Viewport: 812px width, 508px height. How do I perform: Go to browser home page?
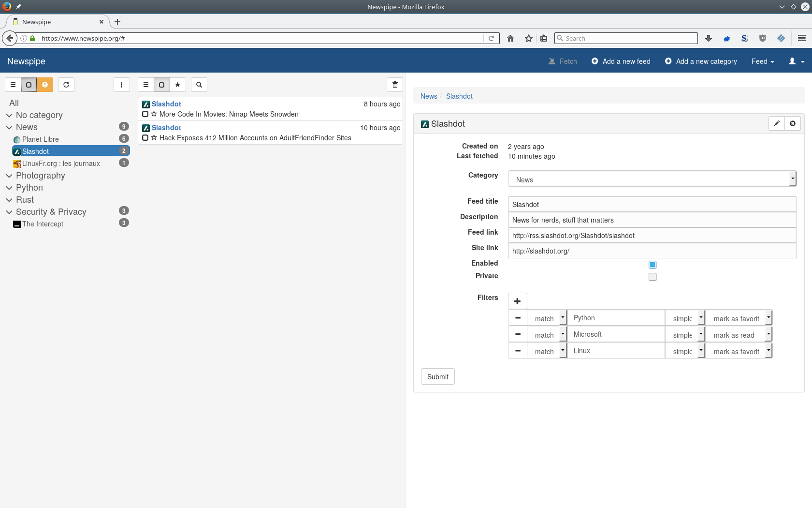click(x=510, y=38)
